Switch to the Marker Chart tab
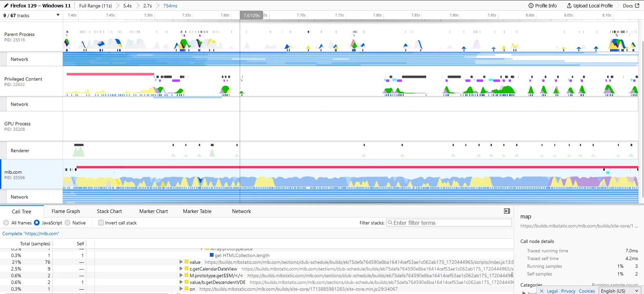Screen dimensions: 644x294 coord(153,211)
